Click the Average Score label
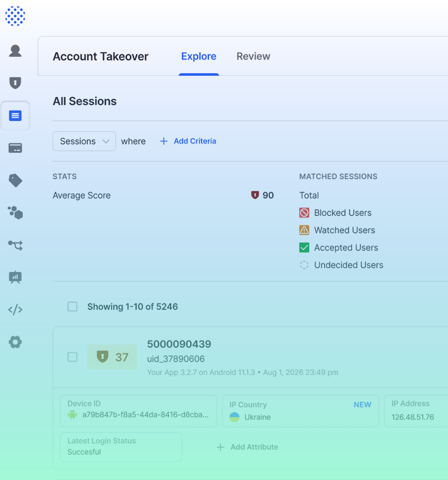The height and width of the screenshot is (480, 448). click(x=82, y=196)
